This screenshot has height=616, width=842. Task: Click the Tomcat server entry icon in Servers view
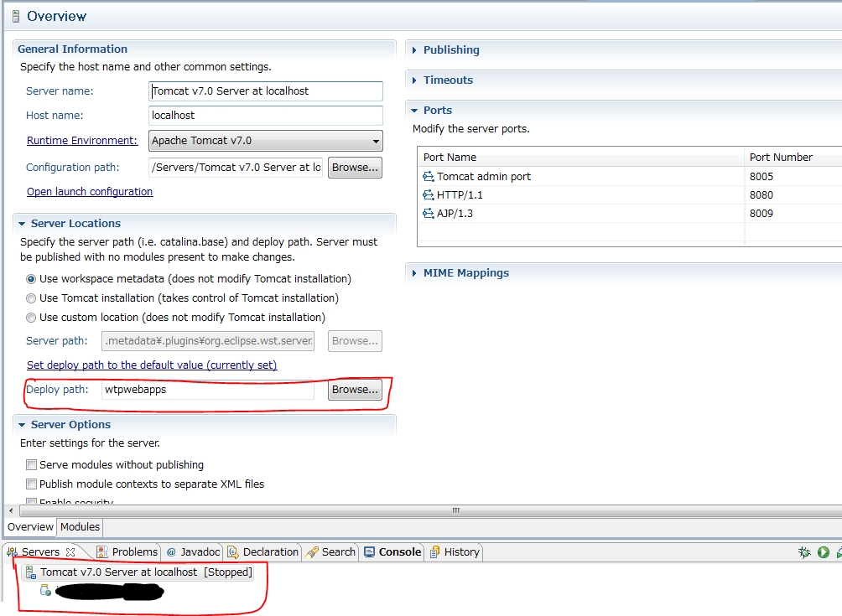(x=32, y=572)
